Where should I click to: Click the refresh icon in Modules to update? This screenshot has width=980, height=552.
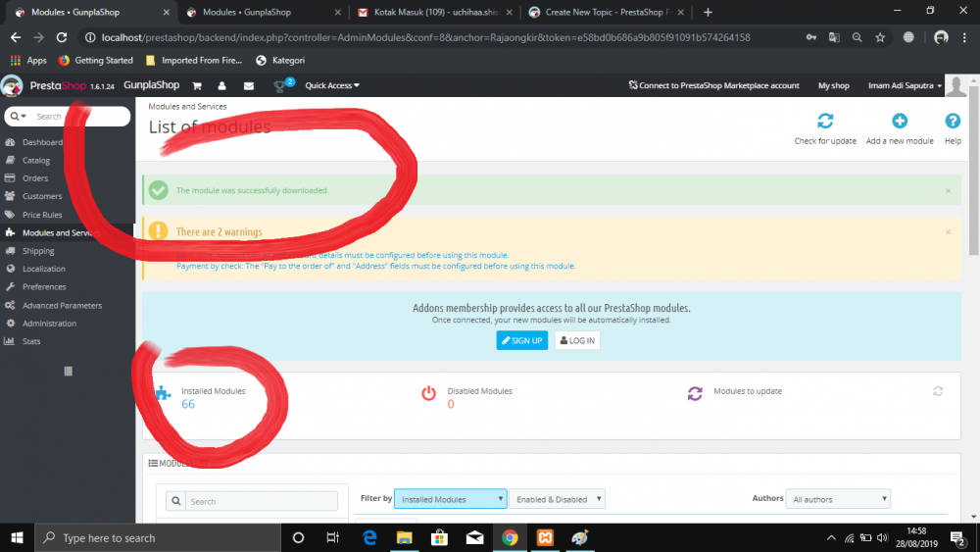coord(938,391)
